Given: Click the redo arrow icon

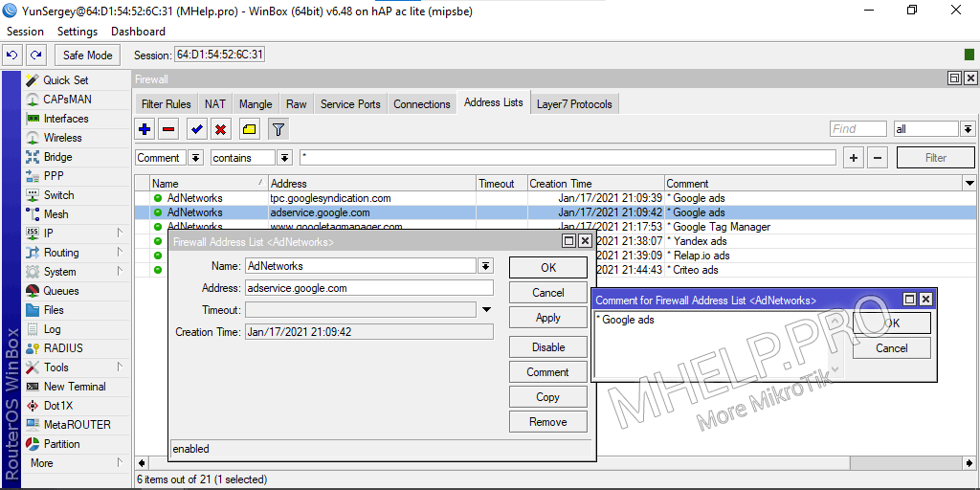Looking at the screenshot, I should tap(35, 56).
